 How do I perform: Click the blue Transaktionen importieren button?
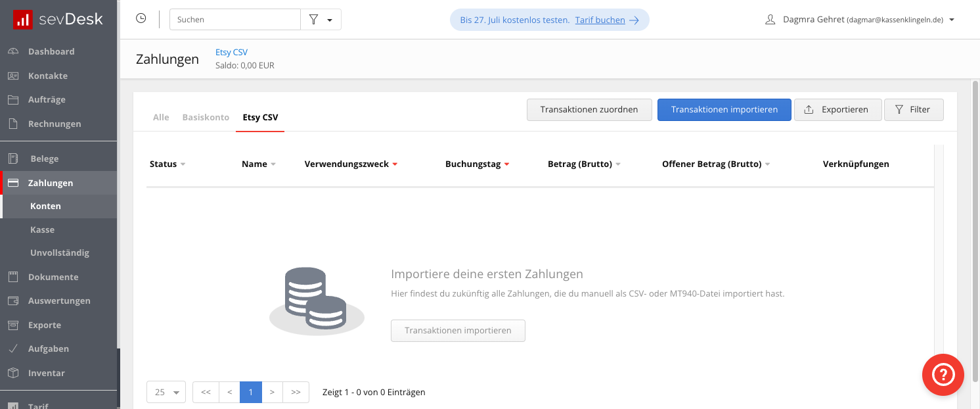click(x=724, y=110)
